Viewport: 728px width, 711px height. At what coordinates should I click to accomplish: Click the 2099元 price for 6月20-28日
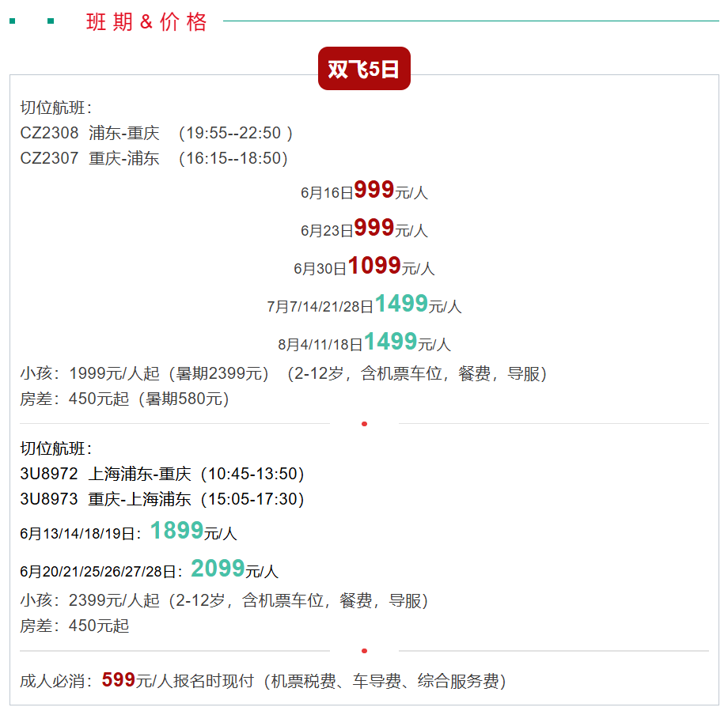(218, 569)
